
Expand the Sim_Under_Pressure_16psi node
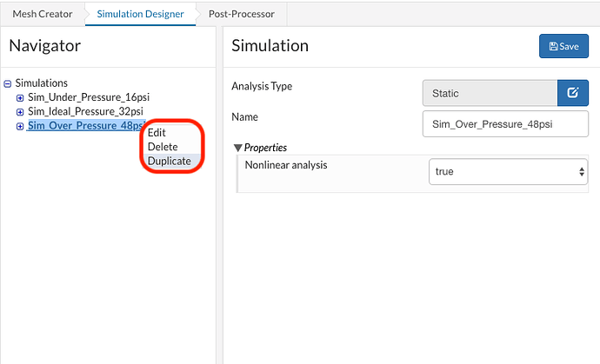pos(20,98)
